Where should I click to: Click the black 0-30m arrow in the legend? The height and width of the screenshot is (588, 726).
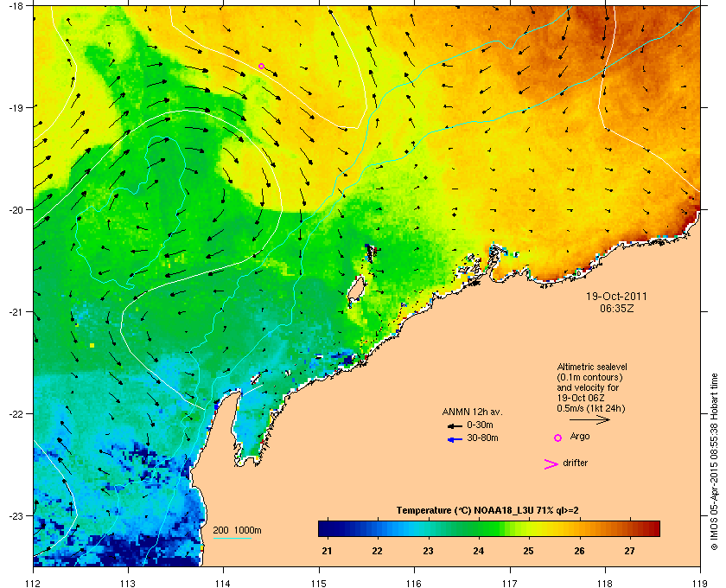click(x=455, y=425)
